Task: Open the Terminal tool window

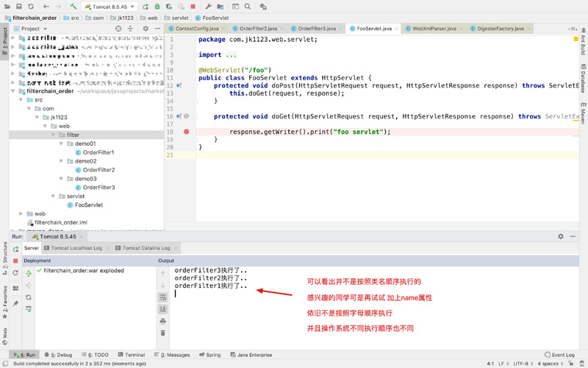Action: click(132, 355)
